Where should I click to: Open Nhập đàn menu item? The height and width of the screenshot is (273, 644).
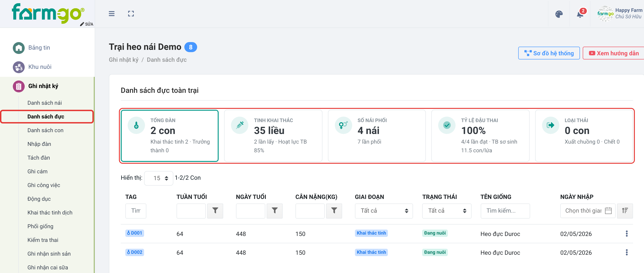tap(39, 144)
